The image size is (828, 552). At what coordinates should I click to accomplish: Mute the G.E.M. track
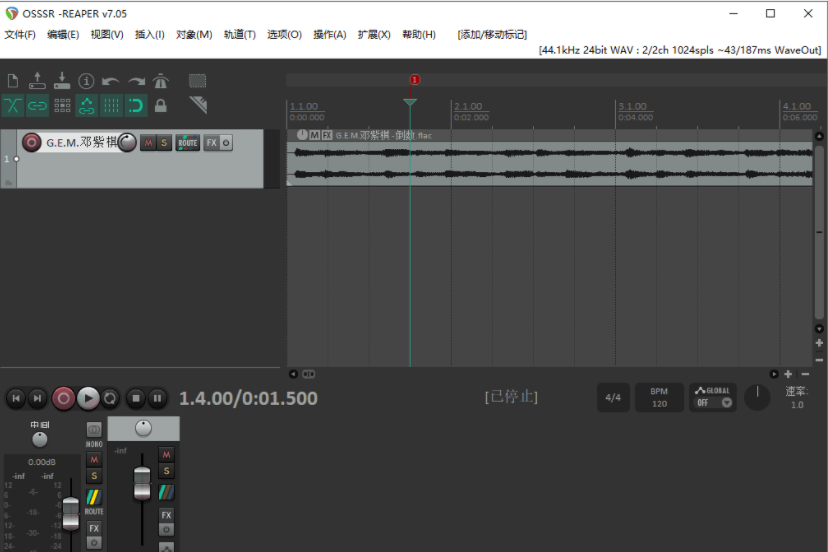(x=148, y=143)
